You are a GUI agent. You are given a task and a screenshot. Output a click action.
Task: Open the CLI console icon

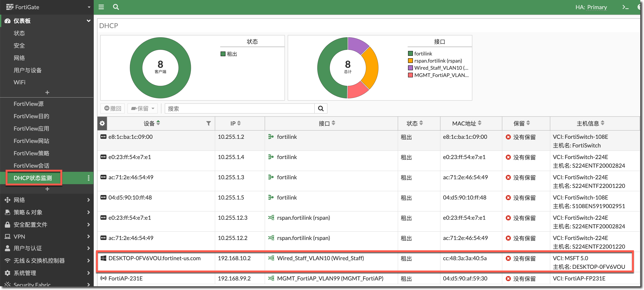click(x=625, y=7)
